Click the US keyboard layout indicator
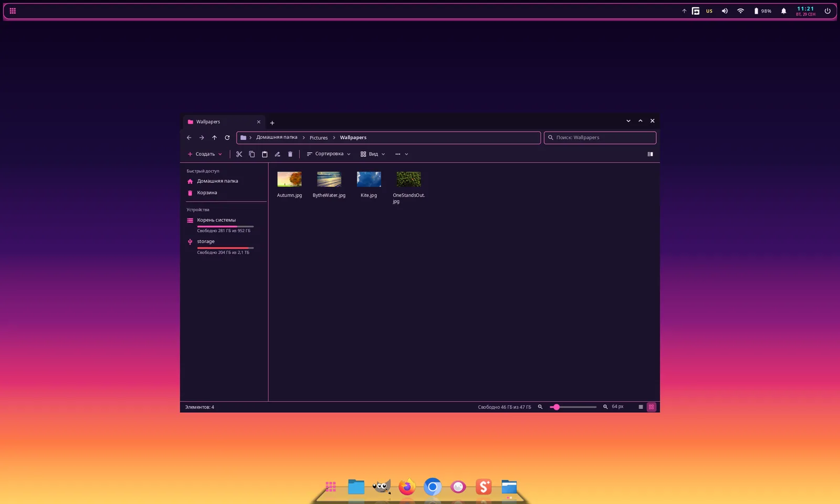Image resolution: width=840 pixels, height=504 pixels. 709,11
